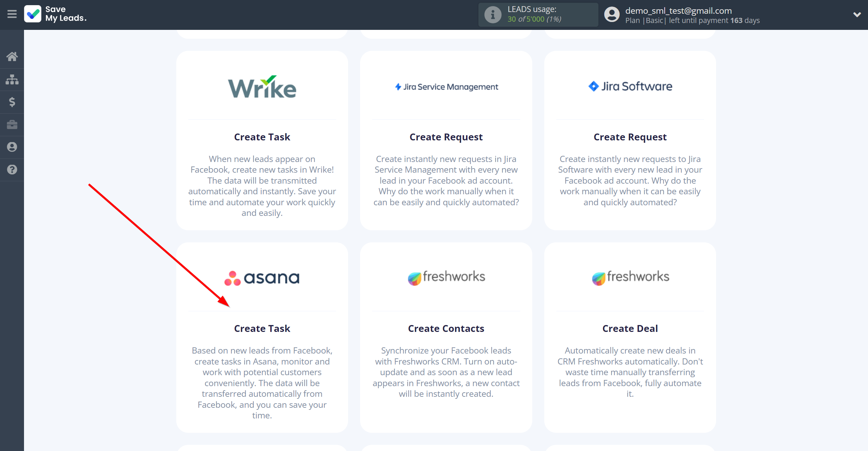Click the leads usage info icon

click(x=493, y=15)
